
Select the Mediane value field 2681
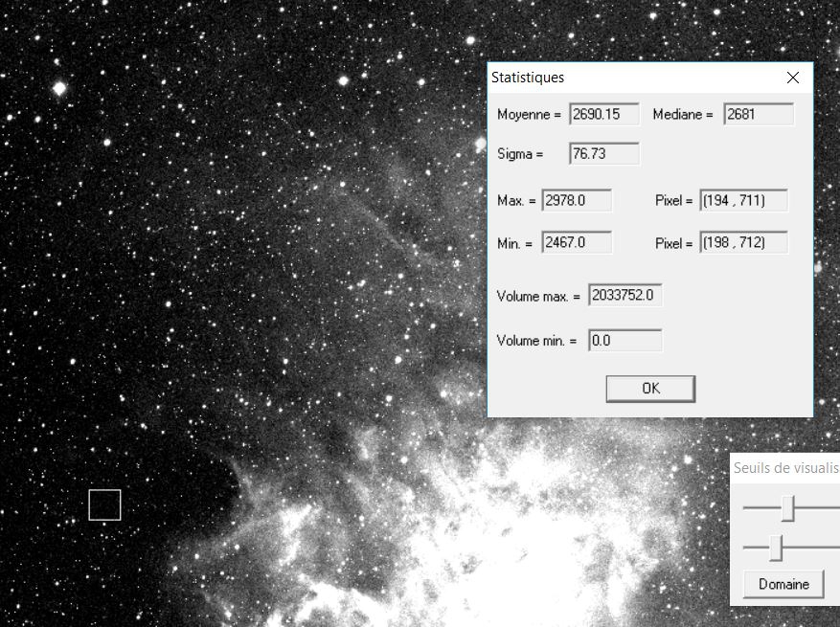(759, 114)
